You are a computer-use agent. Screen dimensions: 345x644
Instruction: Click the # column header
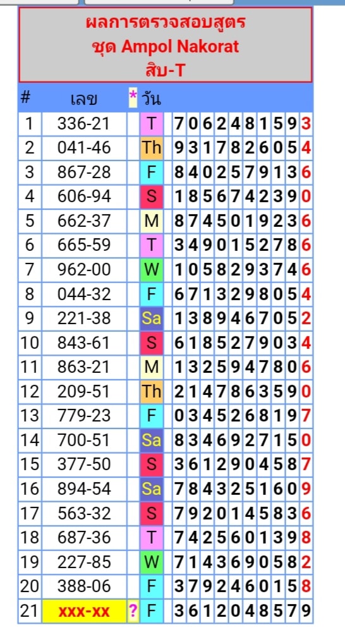pos(26,98)
